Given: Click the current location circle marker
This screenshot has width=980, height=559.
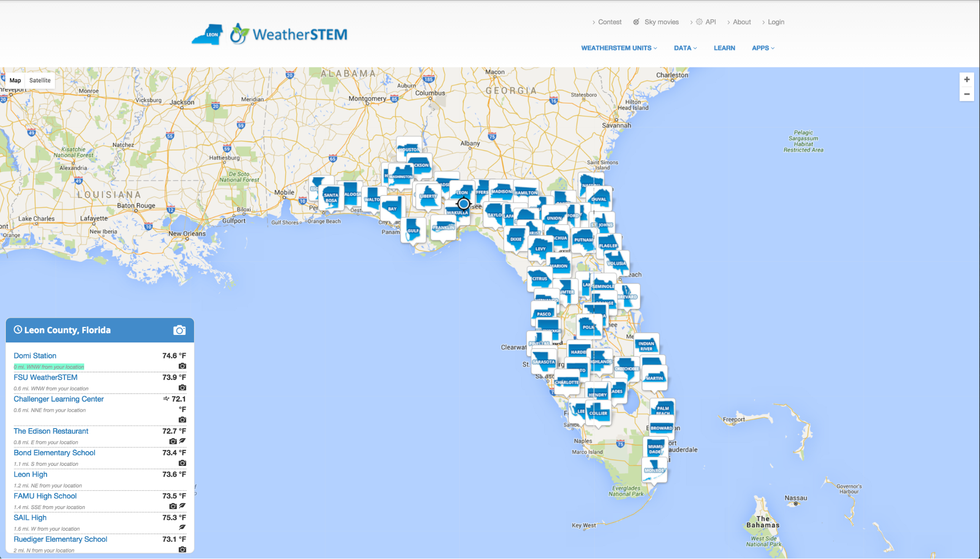Looking at the screenshot, I should 463,203.
